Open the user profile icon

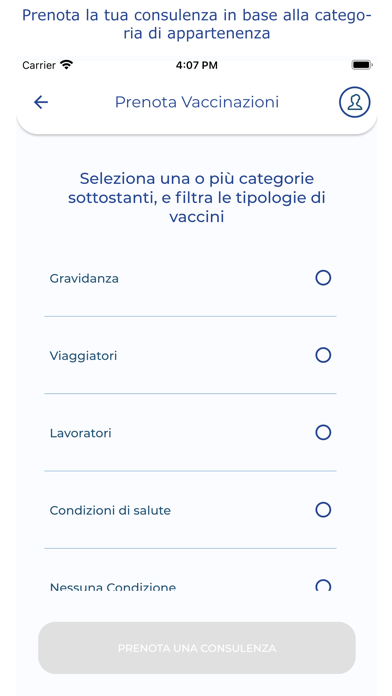pos(355,102)
